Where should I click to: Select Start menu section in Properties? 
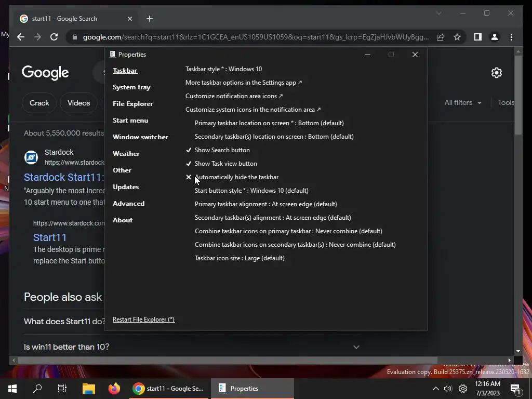(130, 121)
